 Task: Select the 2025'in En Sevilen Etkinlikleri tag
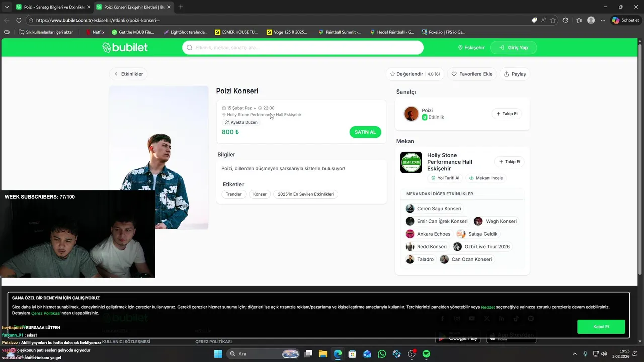tap(306, 194)
